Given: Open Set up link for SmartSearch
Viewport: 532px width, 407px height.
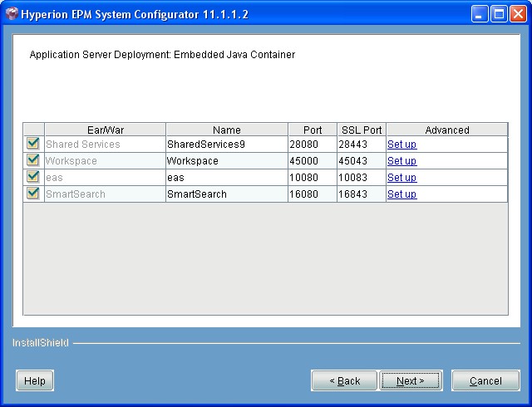Looking at the screenshot, I should click(401, 194).
